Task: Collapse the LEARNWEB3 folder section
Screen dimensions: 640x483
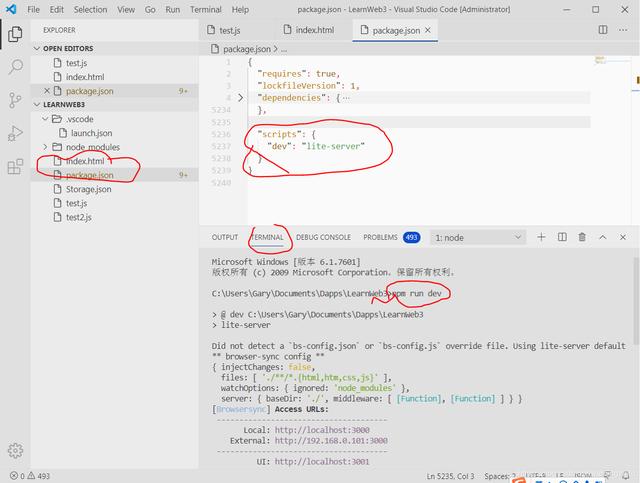Action: 37,105
